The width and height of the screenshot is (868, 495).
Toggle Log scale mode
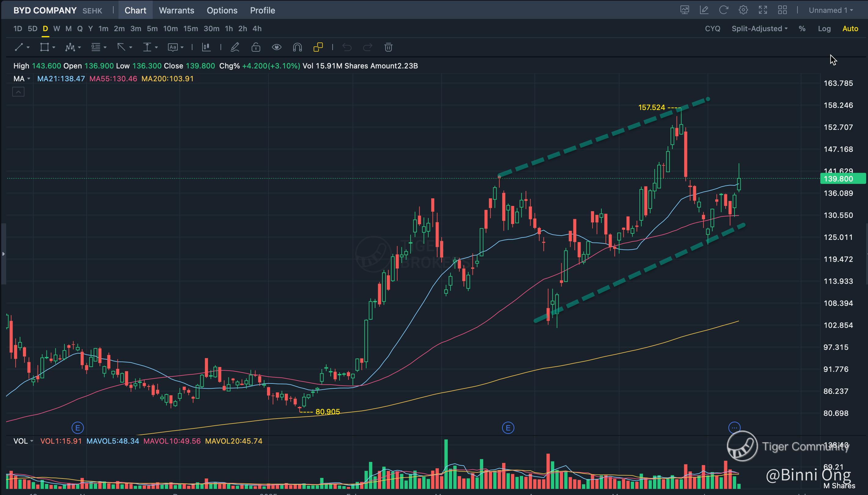point(824,28)
